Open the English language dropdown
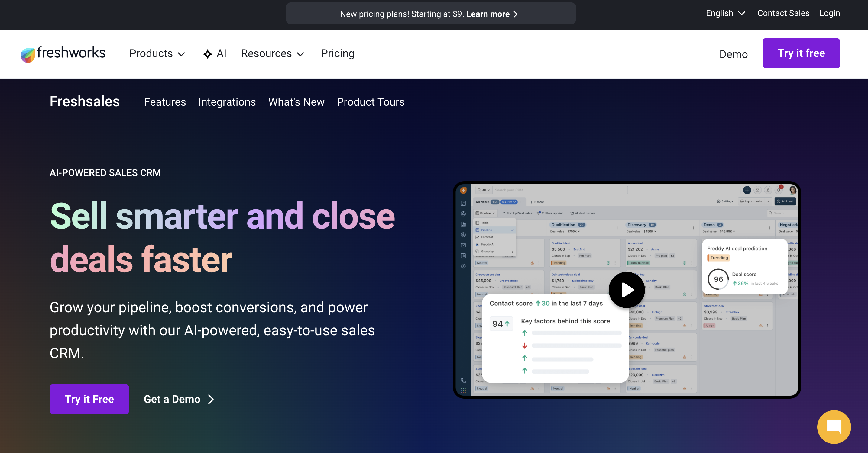 click(x=725, y=13)
